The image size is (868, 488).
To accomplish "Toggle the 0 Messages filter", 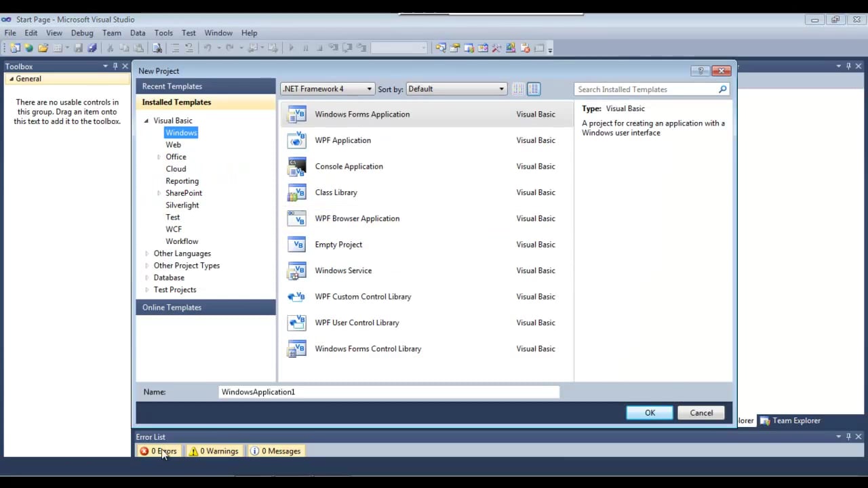I will [275, 451].
